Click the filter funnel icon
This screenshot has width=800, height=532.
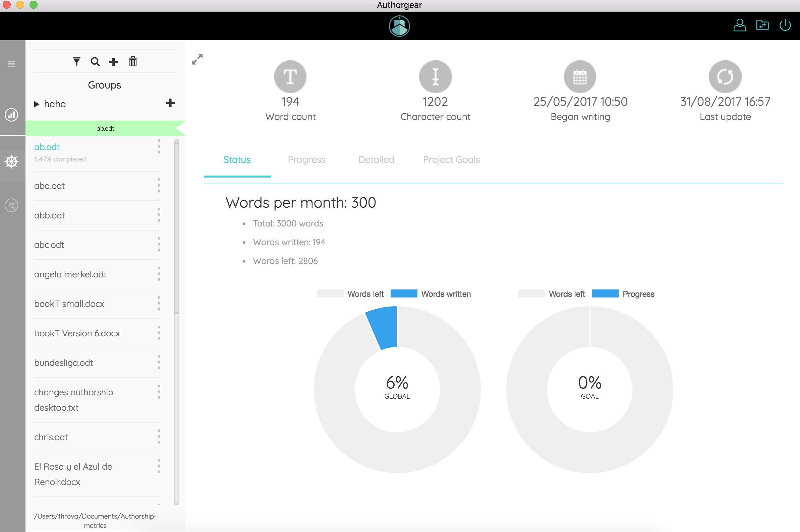coord(76,61)
